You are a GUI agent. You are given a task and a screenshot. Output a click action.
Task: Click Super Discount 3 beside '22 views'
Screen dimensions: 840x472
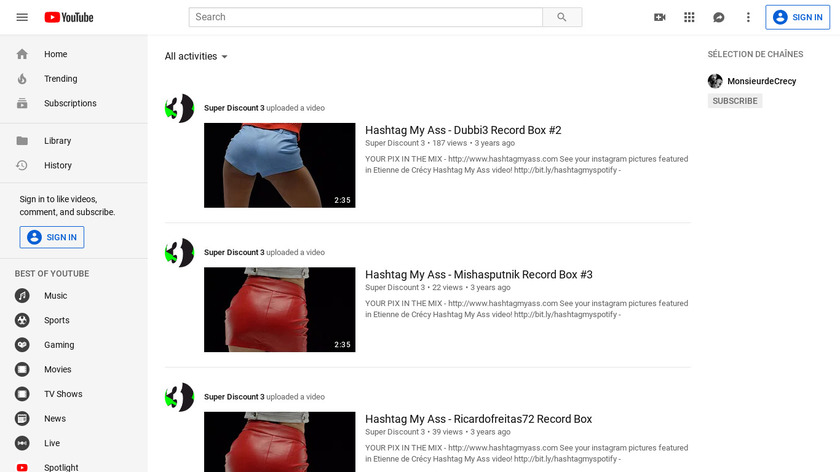pyautogui.click(x=395, y=288)
